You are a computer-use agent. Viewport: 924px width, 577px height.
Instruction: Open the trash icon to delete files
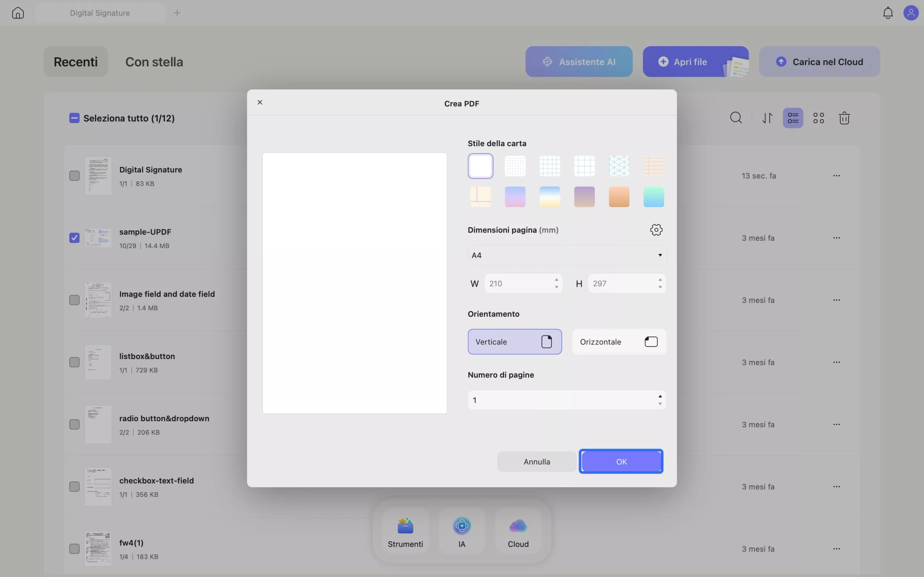[844, 118]
